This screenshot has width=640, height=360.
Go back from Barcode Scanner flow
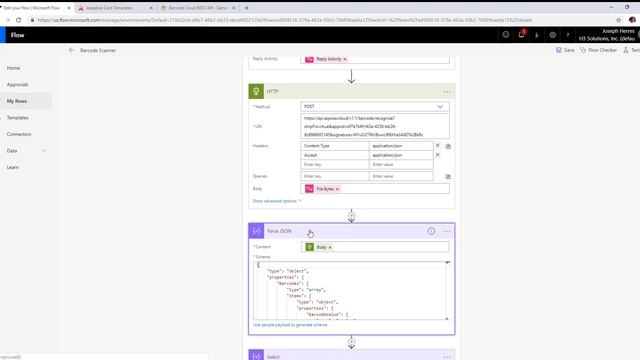(x=71, y=50)
